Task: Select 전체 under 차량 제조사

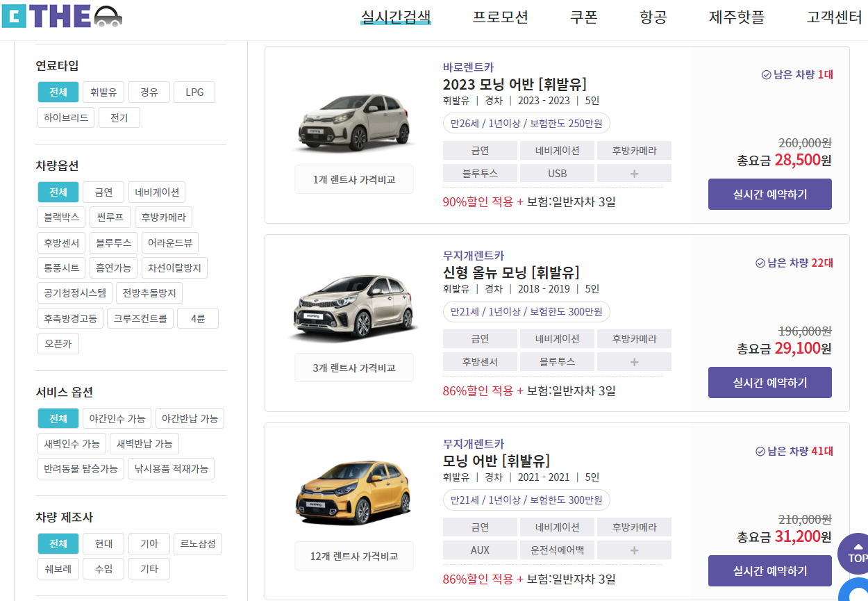Action: click(x=58, y=543)
